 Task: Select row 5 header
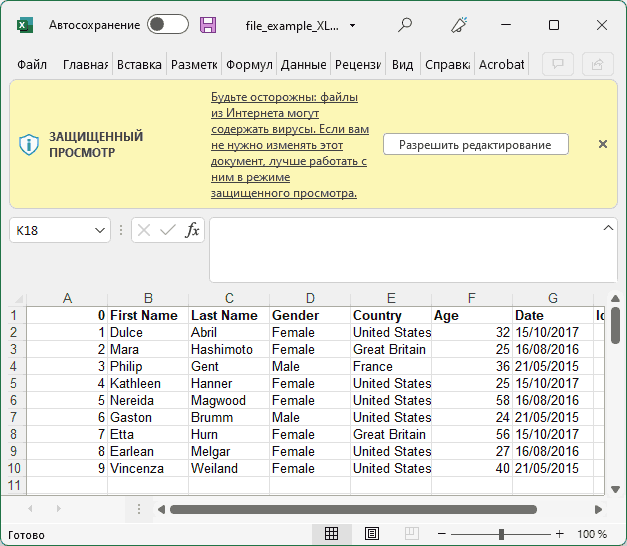click(x=14, y=383)
